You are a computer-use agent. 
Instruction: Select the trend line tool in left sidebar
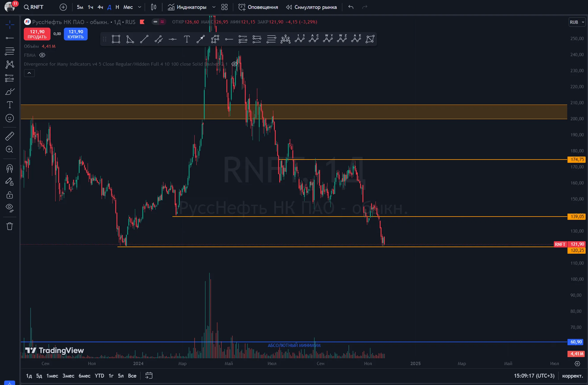10,38
